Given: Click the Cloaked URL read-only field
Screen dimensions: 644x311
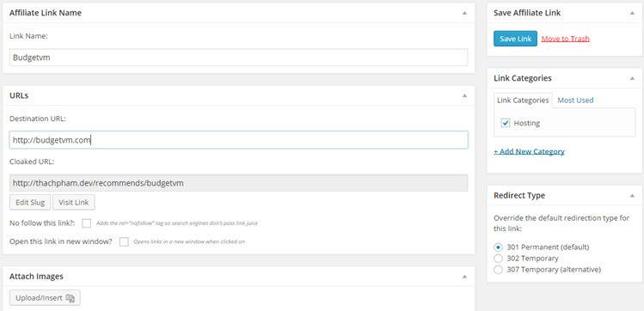Looking at the screenshot, I should click(x=239, y=183).
